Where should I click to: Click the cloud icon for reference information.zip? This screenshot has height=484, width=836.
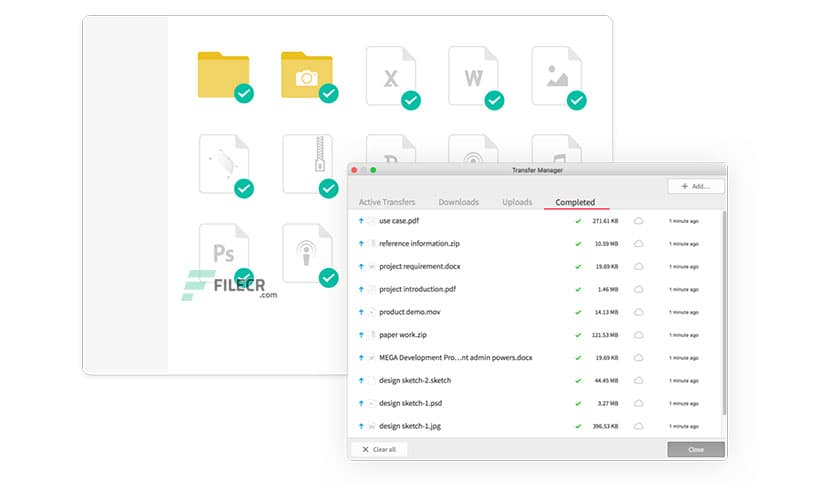coord(638,244)
